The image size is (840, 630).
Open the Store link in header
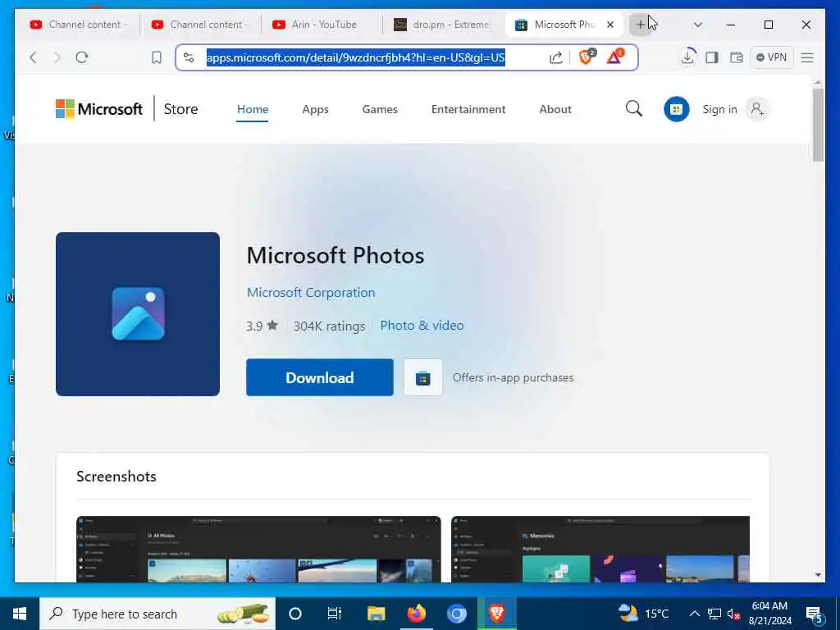coord(180,109)
